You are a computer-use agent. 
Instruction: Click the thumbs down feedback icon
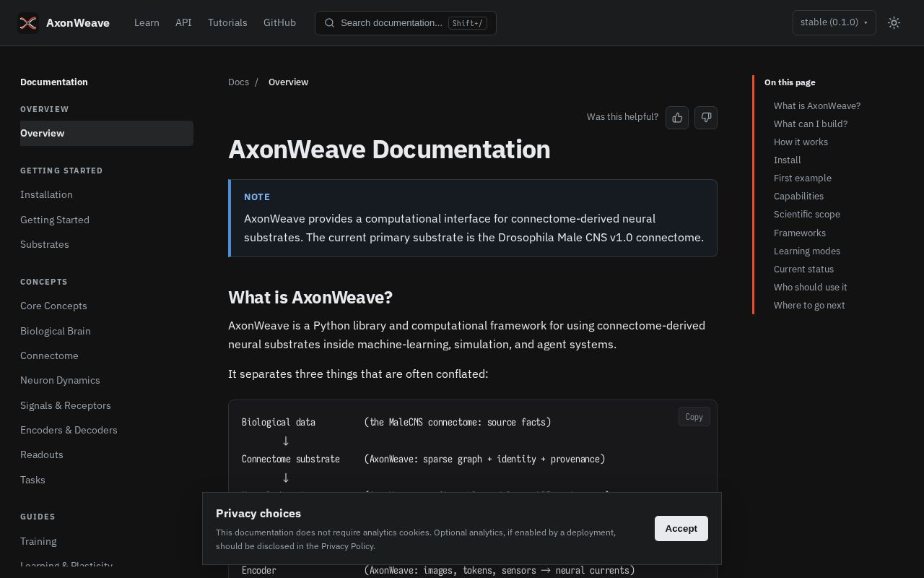coord(706,118)
